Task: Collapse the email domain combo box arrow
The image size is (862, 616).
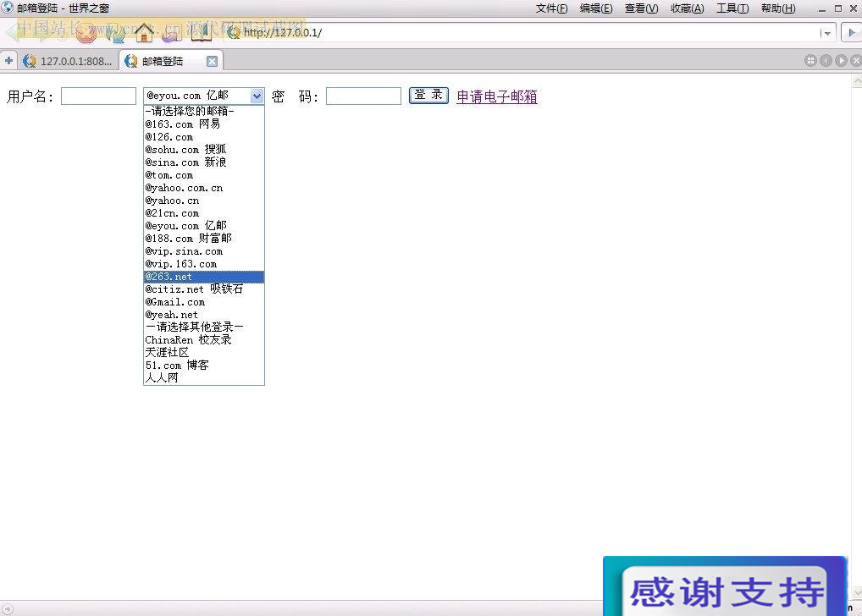Action: click(x=257, y=96)
